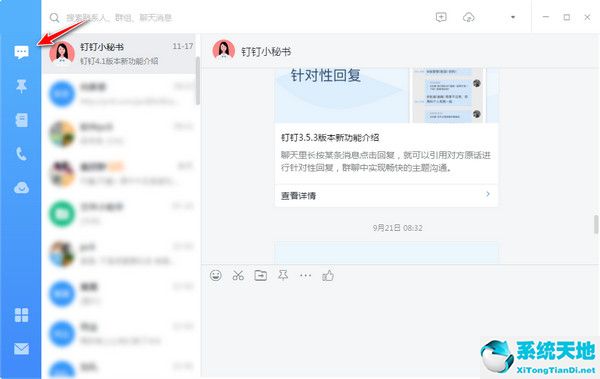The height and width of the screenshot is (379, 600).
Task: Open the 针对性回复 banner image
Action: click(x=386, y=96)
